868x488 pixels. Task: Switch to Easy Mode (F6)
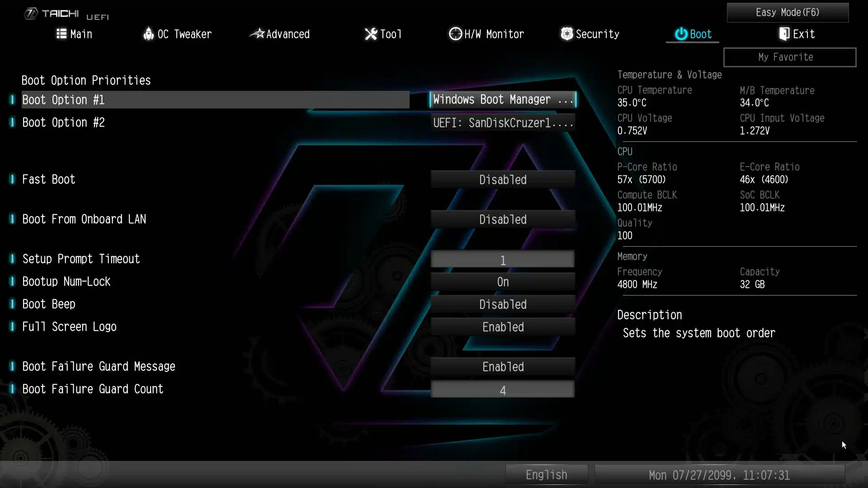[x=788, y=13]
